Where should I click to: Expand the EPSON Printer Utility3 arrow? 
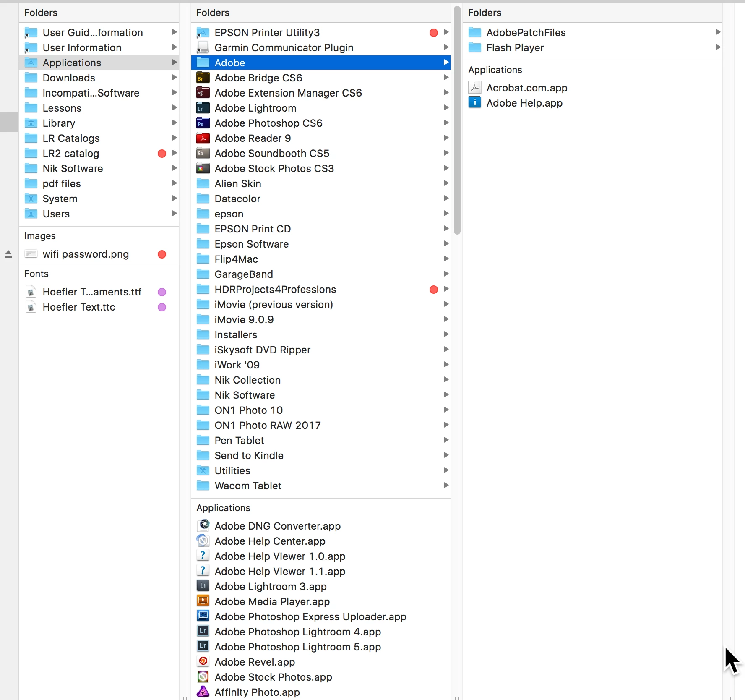click(446, 32)
